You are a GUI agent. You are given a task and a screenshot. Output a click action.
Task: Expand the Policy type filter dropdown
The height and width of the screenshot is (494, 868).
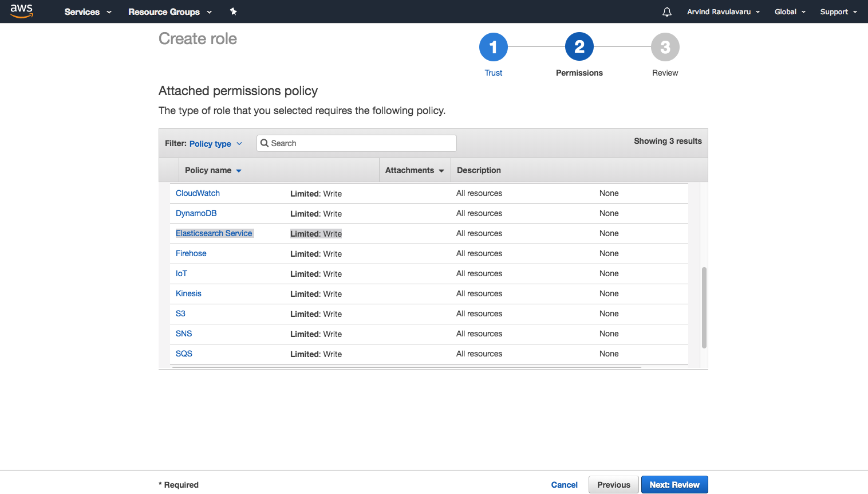click(x=216, y=144)
